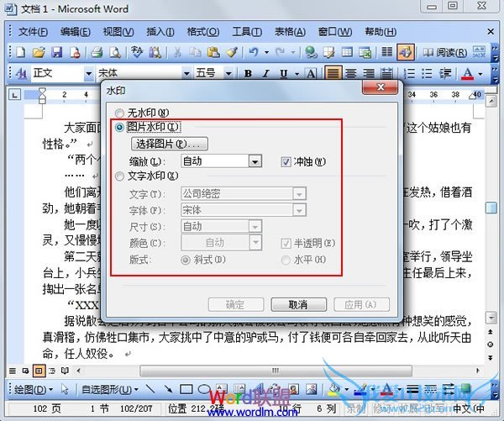Open the 工具 Tools menu
The width and height of the screenshot is (504, 421).
tap(247, 32)
